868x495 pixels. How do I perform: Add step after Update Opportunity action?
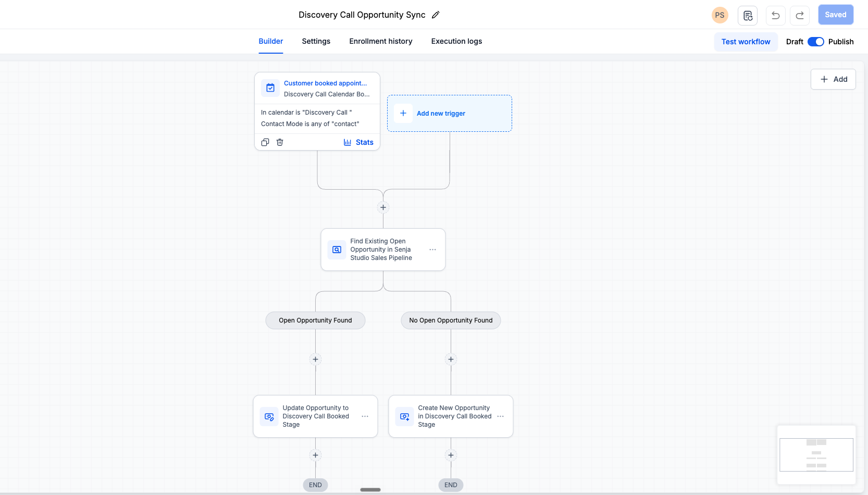(x=315, y=455)
